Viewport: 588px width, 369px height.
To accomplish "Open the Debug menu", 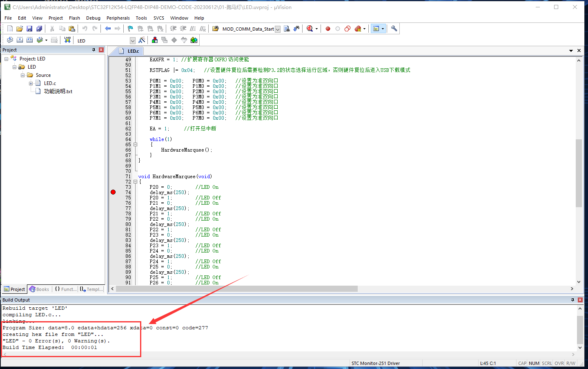I will 93,18.
